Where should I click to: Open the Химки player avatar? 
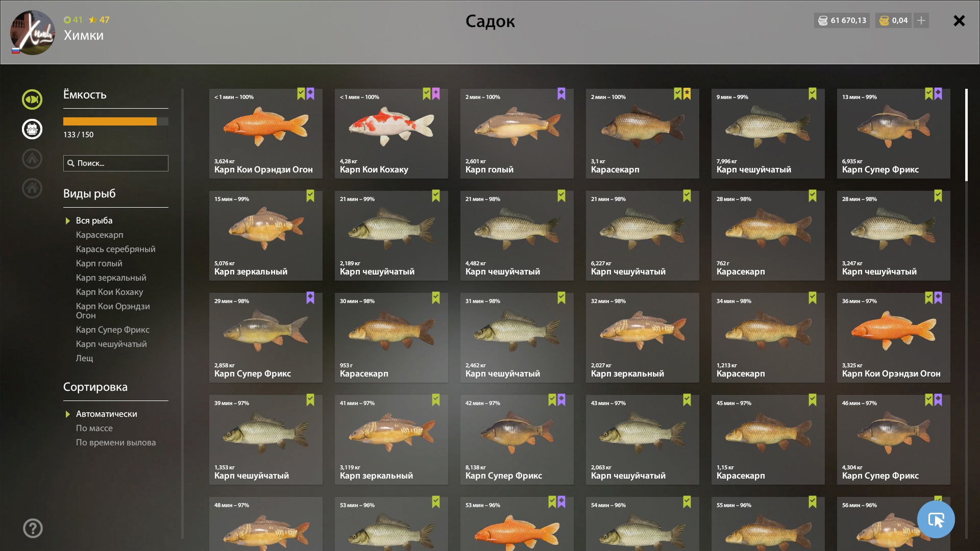[x=33, y=33]
